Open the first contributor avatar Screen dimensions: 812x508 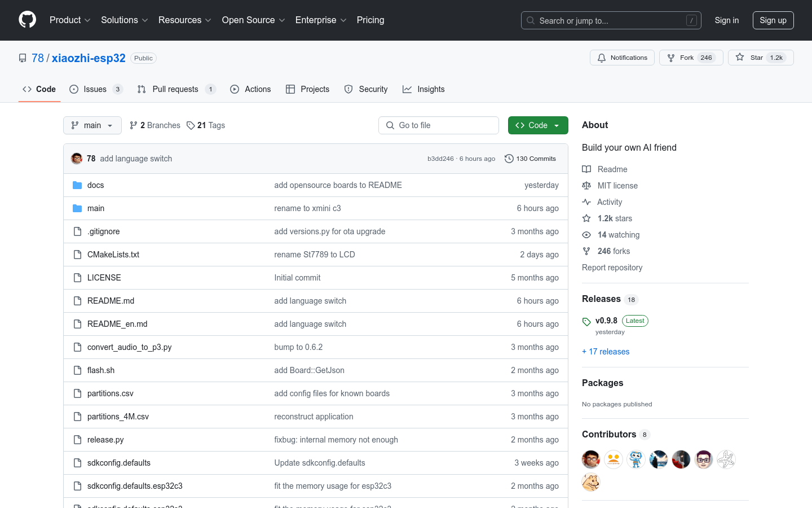[591, 459]
